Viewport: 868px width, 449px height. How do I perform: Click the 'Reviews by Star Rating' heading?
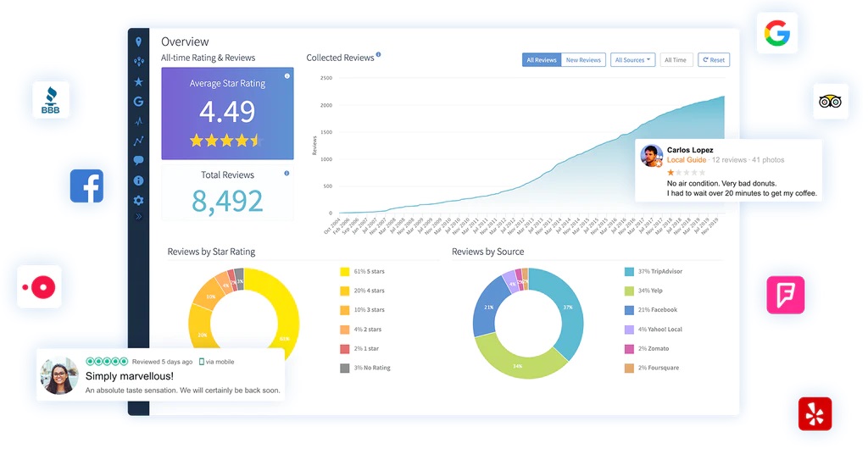pos(211,252)
